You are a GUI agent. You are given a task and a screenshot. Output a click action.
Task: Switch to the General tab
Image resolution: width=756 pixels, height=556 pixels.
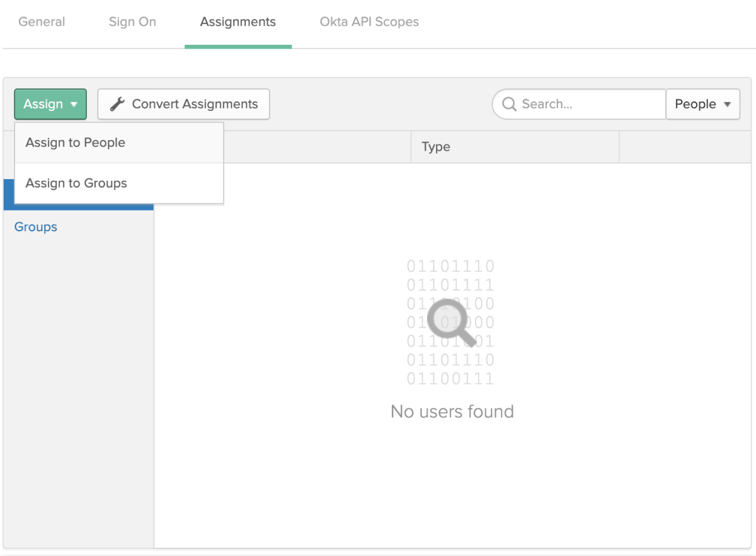[x=42, y=22]
